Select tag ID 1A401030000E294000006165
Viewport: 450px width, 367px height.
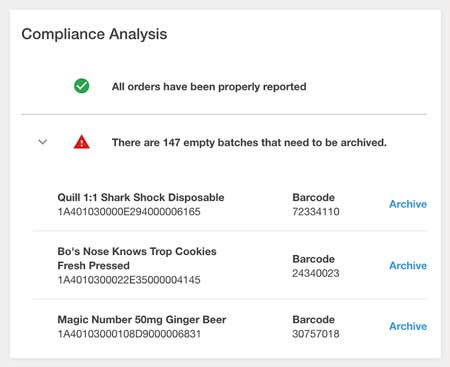(x=129, y=212)
